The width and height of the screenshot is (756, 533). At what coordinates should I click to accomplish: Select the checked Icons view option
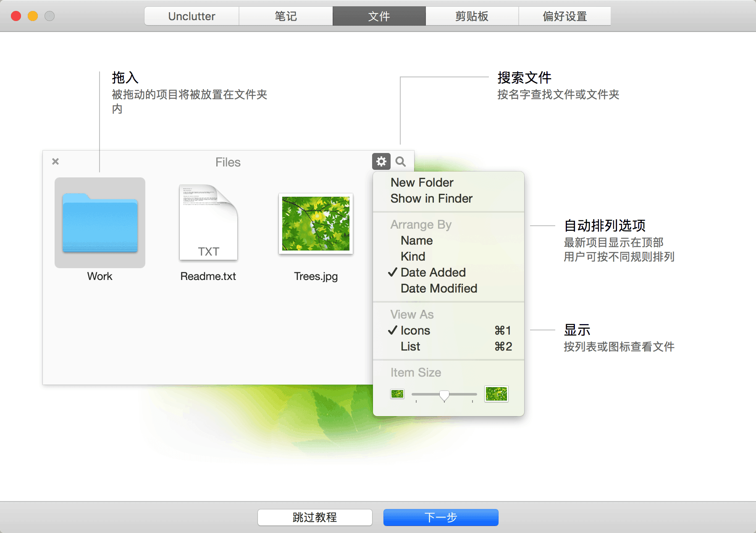[448, 330]
